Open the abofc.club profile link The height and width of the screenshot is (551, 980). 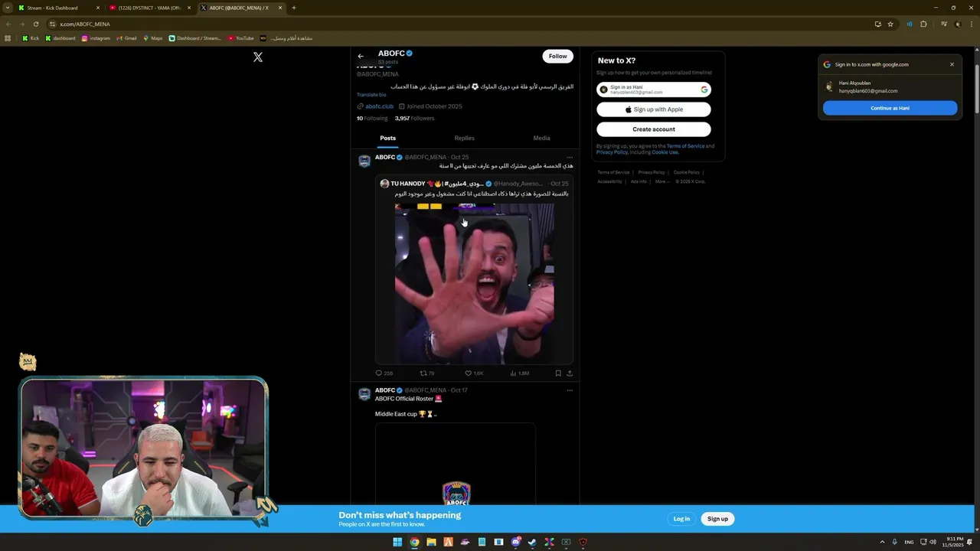click(379, 106)
